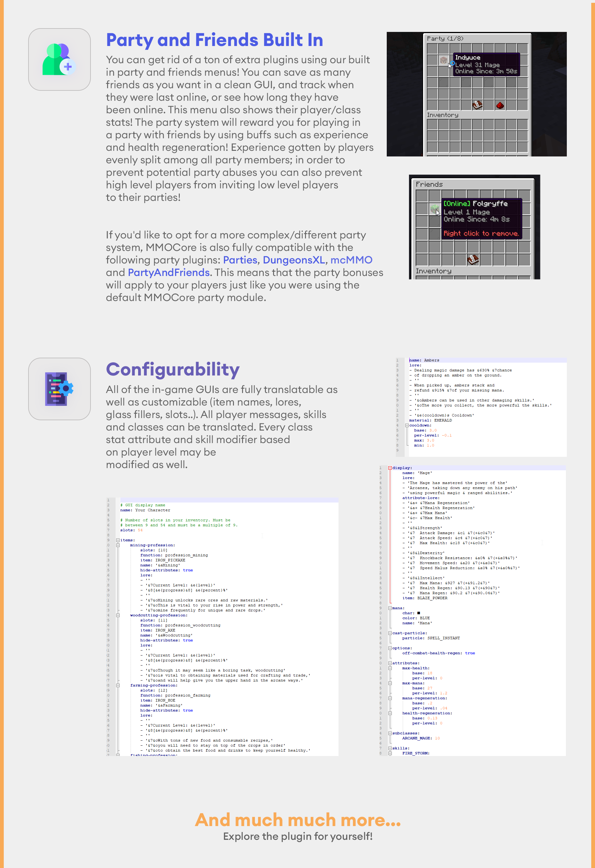
Task: Click 'Level 31 Mage' tooltip line
Action: pyautogui.click(x=477, y=64)
